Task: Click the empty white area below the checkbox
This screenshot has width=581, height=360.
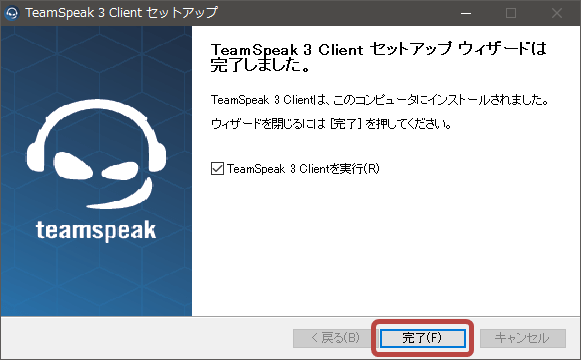Action: [x=385, y=244]
